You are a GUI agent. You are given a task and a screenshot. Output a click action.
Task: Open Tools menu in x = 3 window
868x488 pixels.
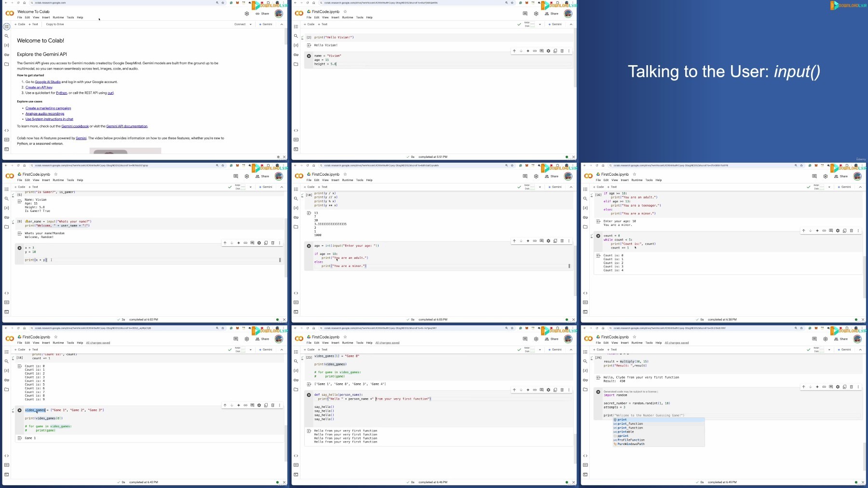pyautogui.click(x=70, y=180)
